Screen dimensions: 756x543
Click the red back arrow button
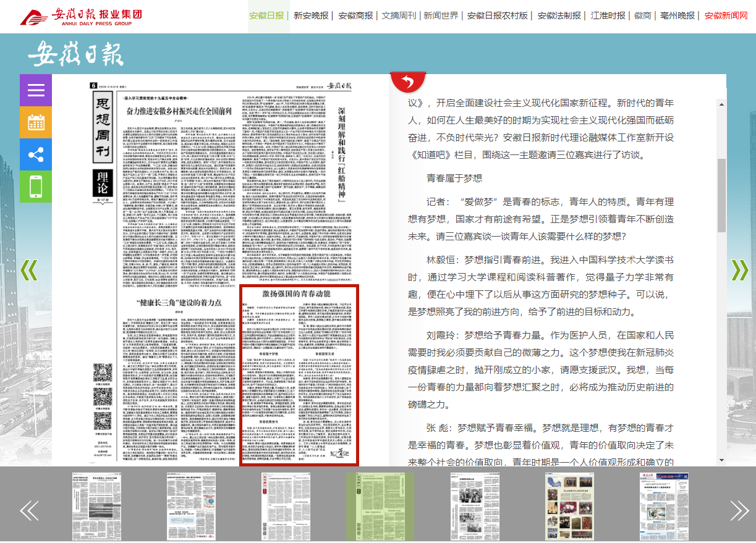pyautogui.click(x=408, y=82)
